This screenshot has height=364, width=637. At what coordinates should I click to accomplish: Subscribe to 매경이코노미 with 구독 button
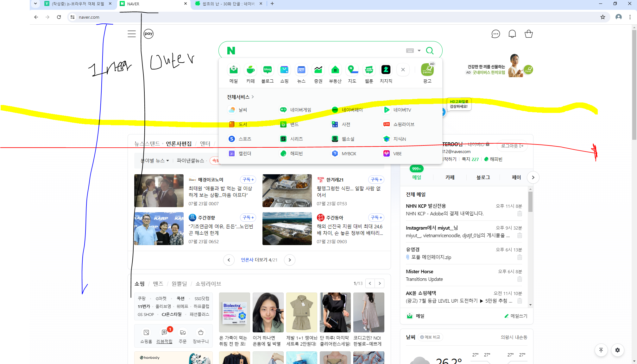point(248,180)
